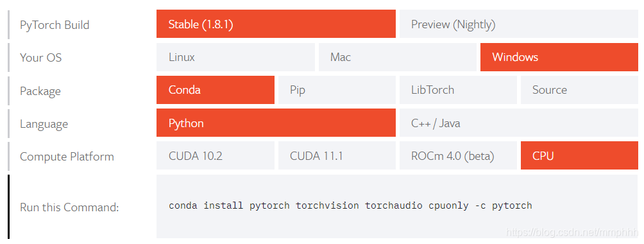Select the Conda package option
Screen dimensions: 644x244
[x=216, y=90]
